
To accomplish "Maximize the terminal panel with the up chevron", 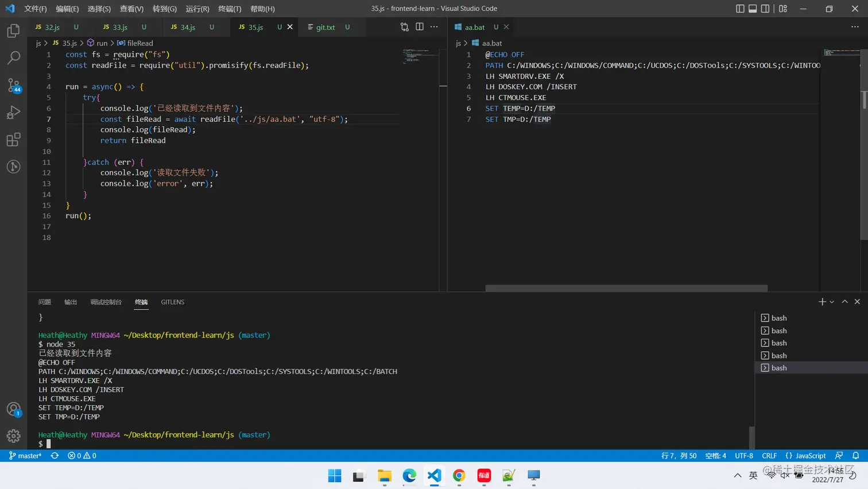I will pyautogui.click(x=844, y=302).
